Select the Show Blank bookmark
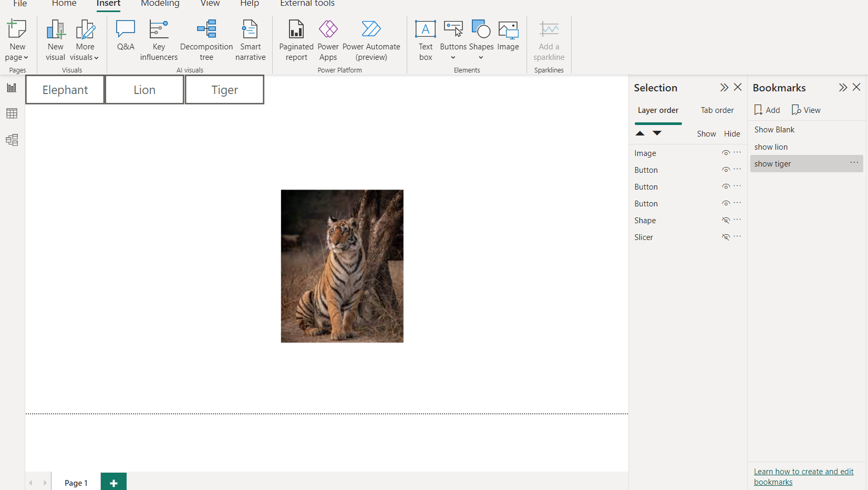The width and height of the screenshot is (868, 490). pyautogui.click(x=807, y=130)
